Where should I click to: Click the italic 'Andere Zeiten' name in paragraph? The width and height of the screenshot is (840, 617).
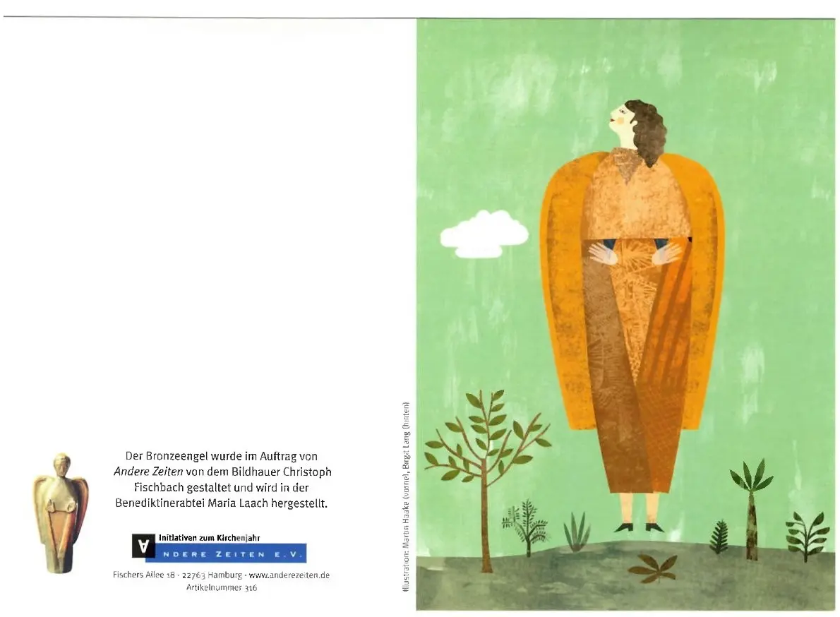[148, 472]
